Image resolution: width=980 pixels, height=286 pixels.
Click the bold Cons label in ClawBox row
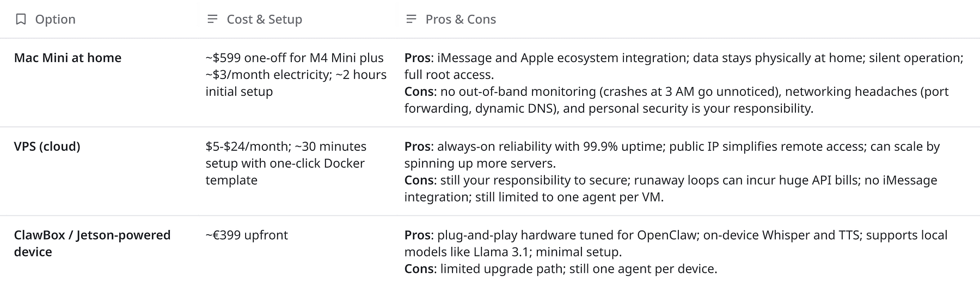pos(419,269)
